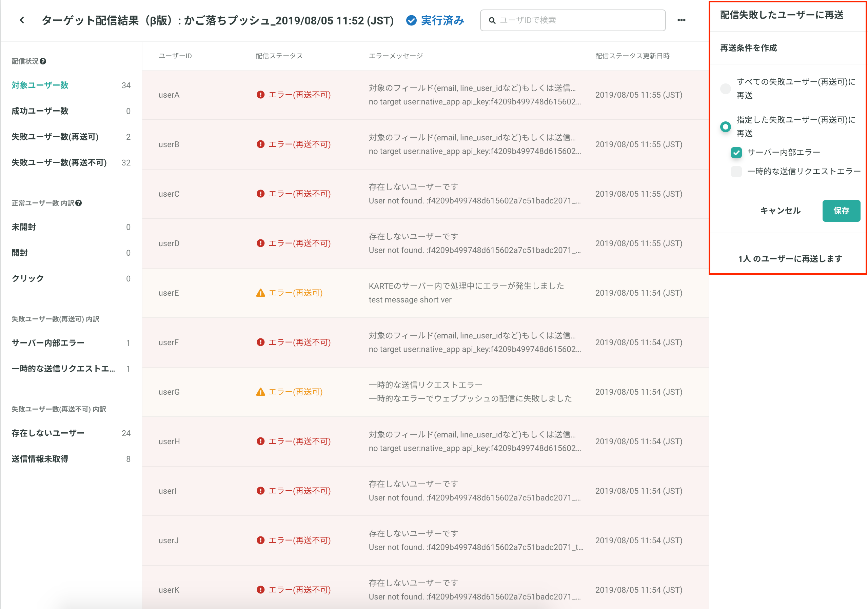Screen dimensions: 868x609
Task: Click the orange warning icon for userE
Action: (x=260, y=293)
